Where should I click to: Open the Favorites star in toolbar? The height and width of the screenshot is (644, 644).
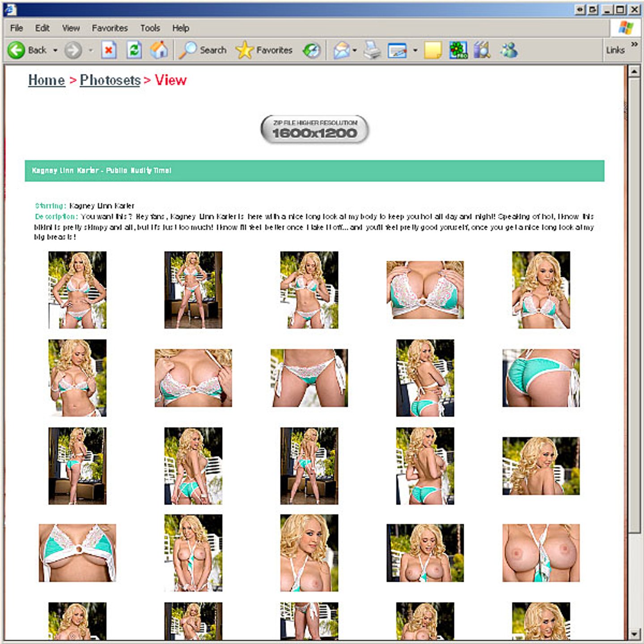(264, 50)
